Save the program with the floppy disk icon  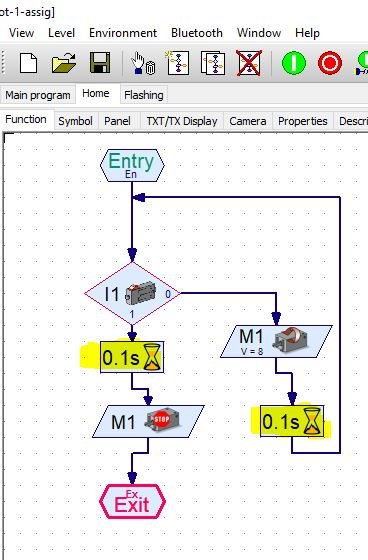pyautogui.click(x=100, y=63)
